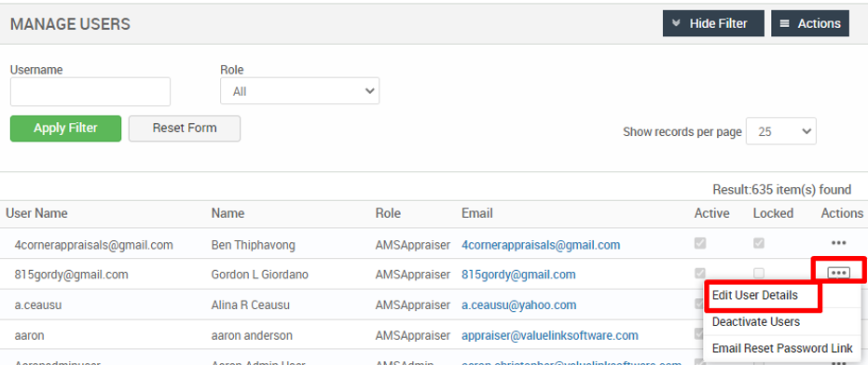Click Reset Form button

pos(185,128)
